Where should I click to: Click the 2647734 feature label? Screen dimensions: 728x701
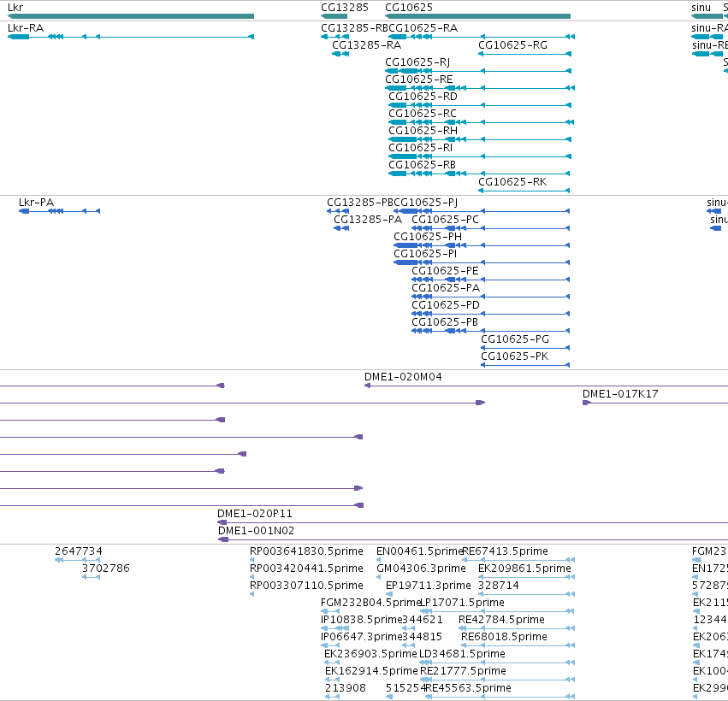pos(79,551)
